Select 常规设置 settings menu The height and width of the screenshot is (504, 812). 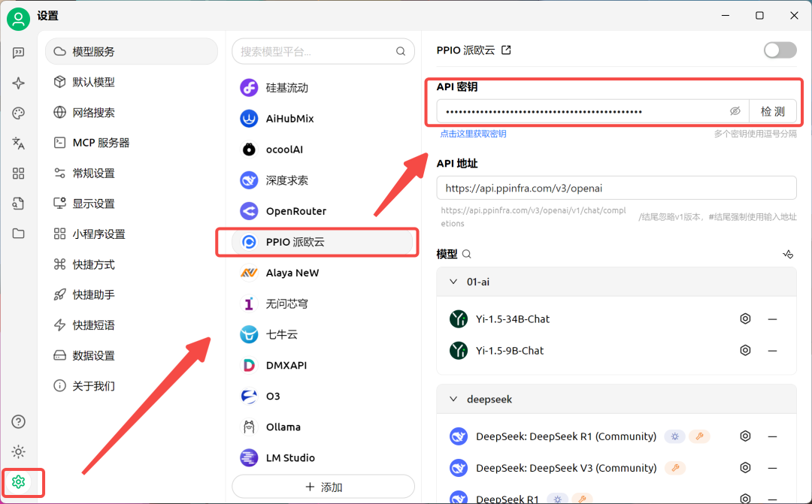coord(132,174)
